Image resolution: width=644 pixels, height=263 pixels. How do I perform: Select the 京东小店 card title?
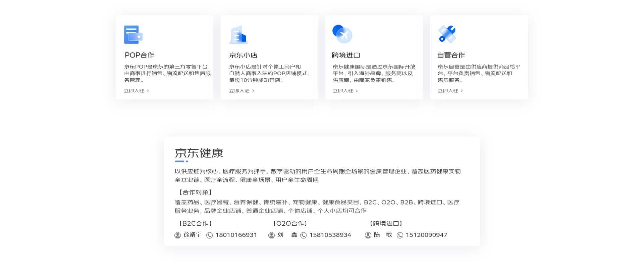[x=243, y=55]
